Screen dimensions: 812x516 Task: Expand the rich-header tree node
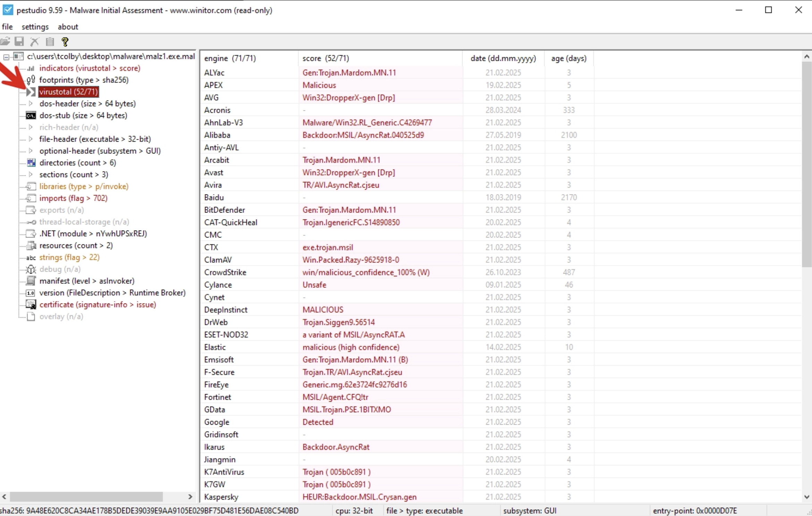point(31,127)
